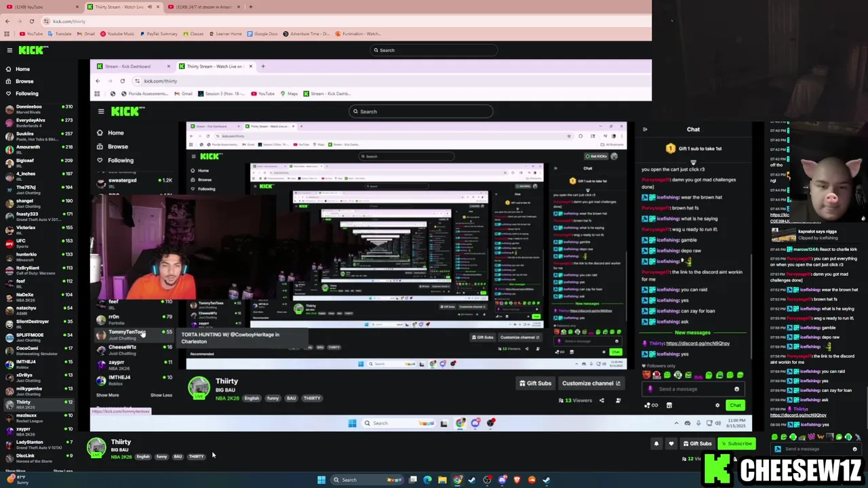The height and width of the screenshot is (488, 868).
Task: Open Brave browser from the taskbar
Action: pos(517,480)
